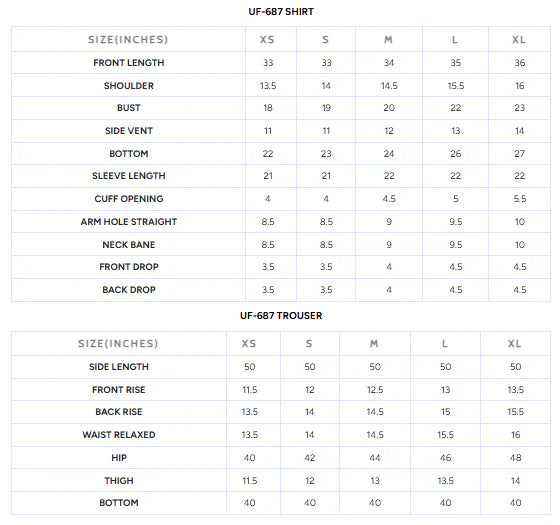The height and width of the screenshot is (525, 560).
Task: Click the SHOULDER row label
Action: click(129, 86)
